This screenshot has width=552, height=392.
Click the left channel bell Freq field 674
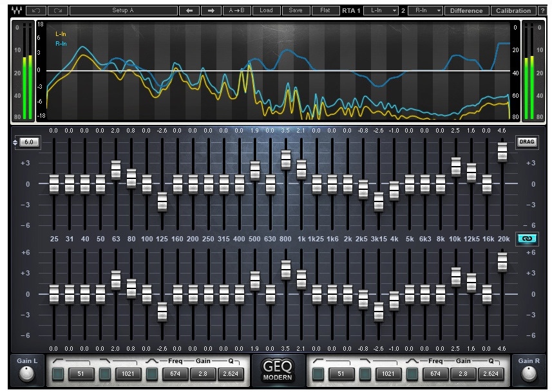[174, 373]
